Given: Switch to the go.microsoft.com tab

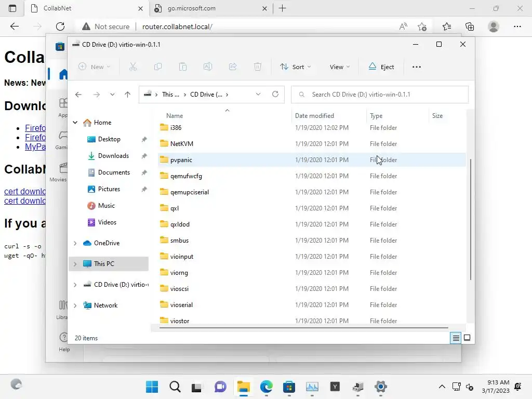Looking at the screenshot, I should 211,8.
